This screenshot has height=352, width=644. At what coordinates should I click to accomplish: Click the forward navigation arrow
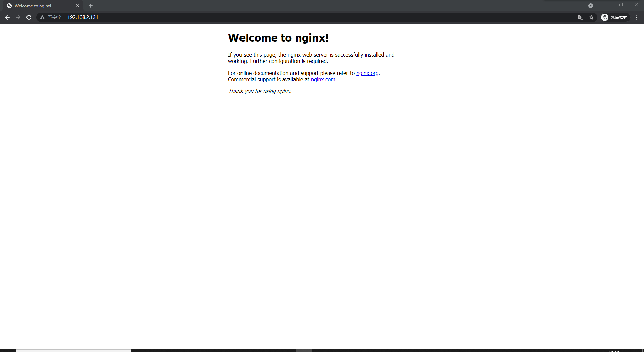point(18,17)
